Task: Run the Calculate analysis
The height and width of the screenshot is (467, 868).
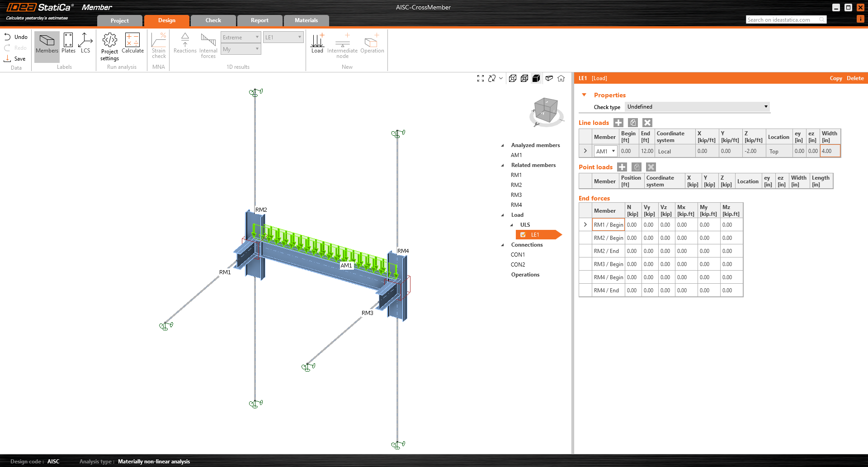Action: (x=132, y=44)
